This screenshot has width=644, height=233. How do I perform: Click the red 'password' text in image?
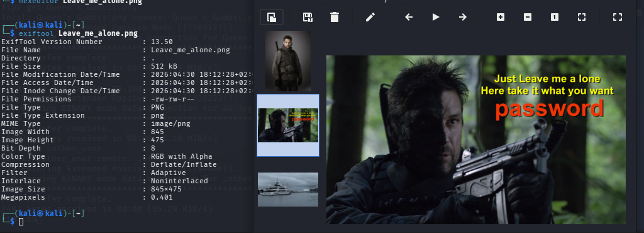pyautogui.click(x=549, y=109)
